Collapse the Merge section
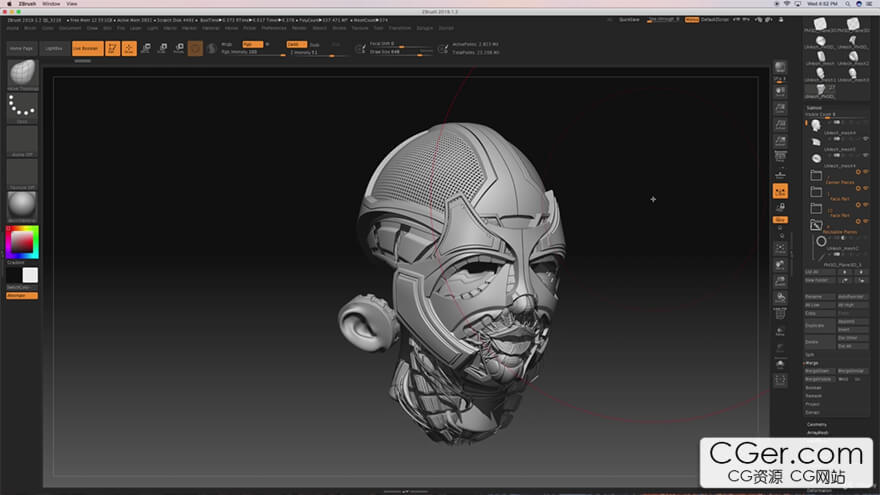The image size is (880, 495). 812,363
